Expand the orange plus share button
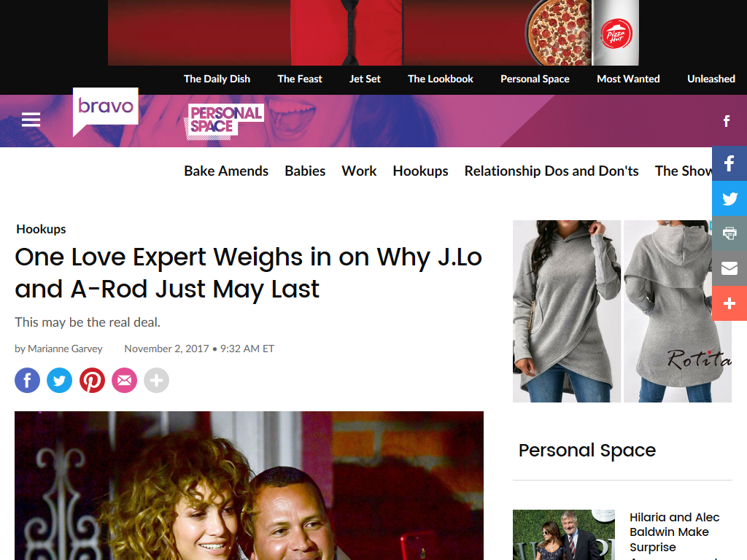The image size is (747, 560). coord(729,303)
